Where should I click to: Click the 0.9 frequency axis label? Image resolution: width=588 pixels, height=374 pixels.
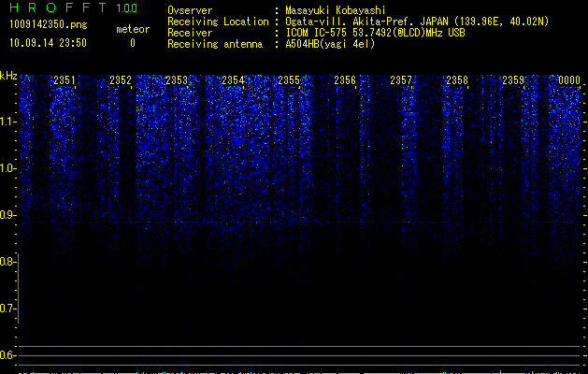click(7, 215)
